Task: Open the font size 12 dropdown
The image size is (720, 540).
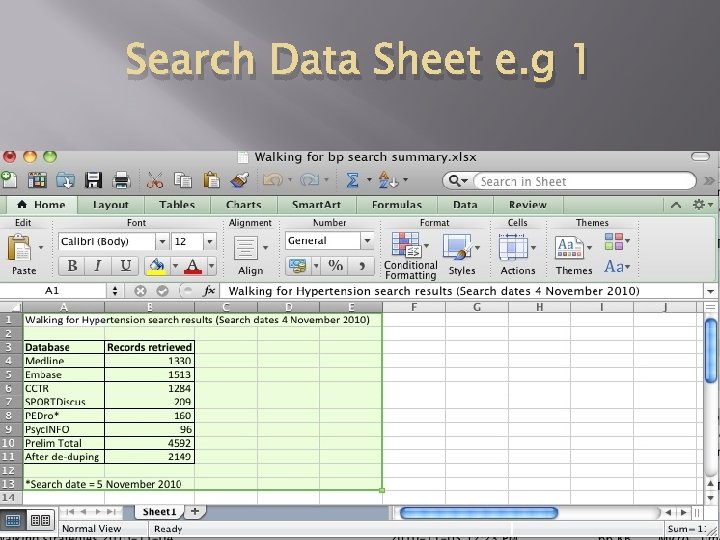Action: [x=209, y=242]
